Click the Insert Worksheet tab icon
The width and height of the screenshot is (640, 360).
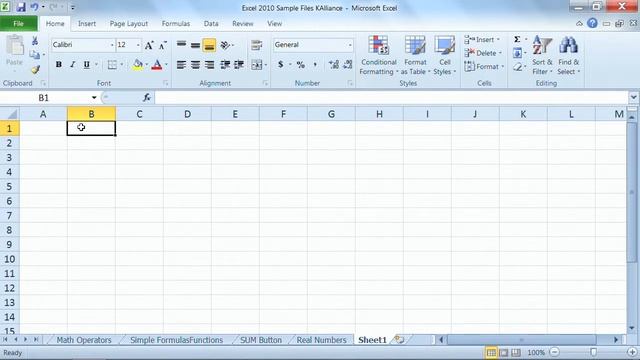pos(399,339)
